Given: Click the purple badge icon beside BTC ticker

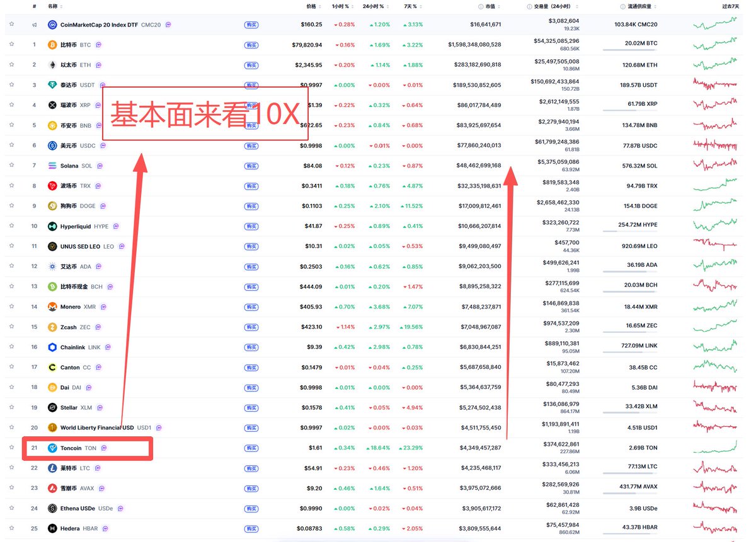Looking at the screenshot, I should [100, 45].
